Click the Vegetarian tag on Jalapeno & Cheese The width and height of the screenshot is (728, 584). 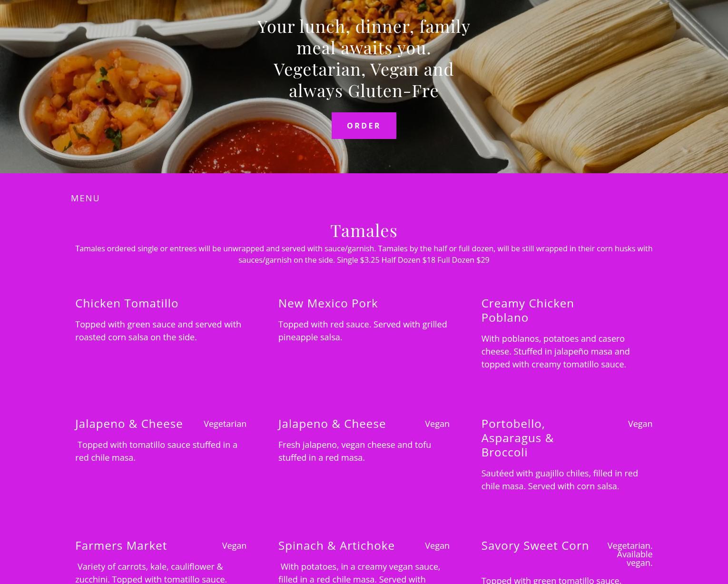pos(225,424)
